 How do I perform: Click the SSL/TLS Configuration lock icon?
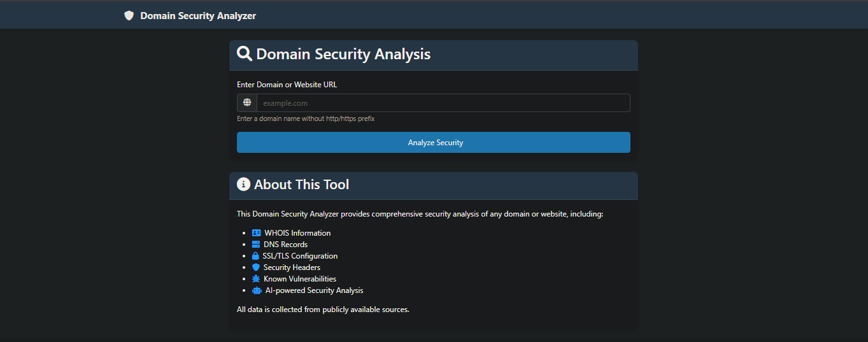pyautogui.click(x=255, y=256)
